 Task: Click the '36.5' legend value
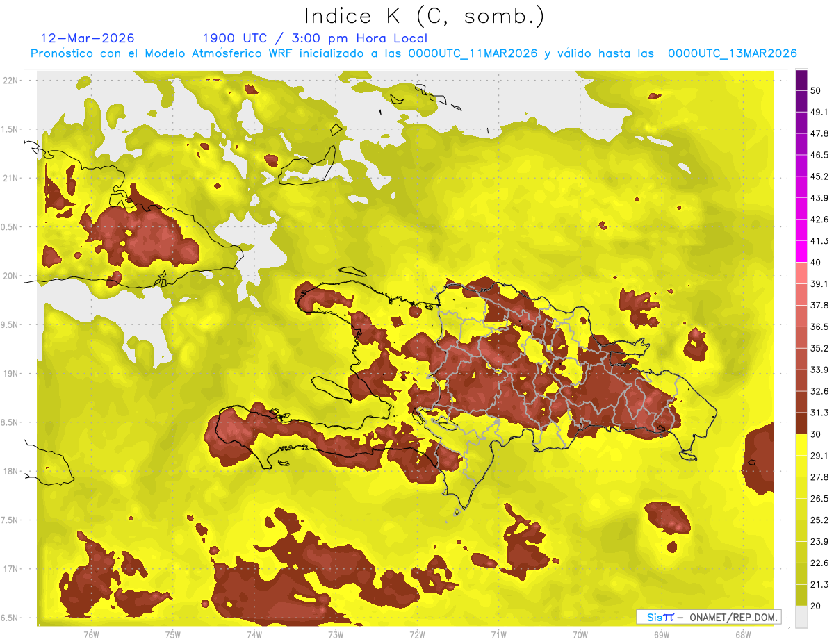(819, 327)
